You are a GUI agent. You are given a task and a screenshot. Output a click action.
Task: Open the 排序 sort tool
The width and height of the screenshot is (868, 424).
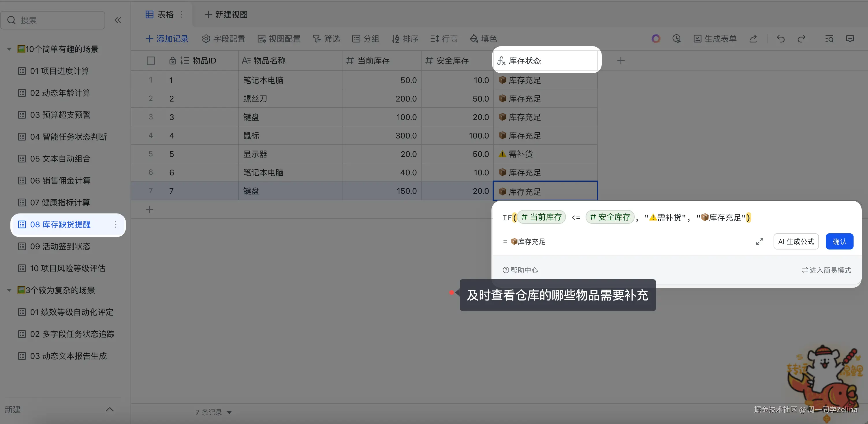[x=405, y=39]
